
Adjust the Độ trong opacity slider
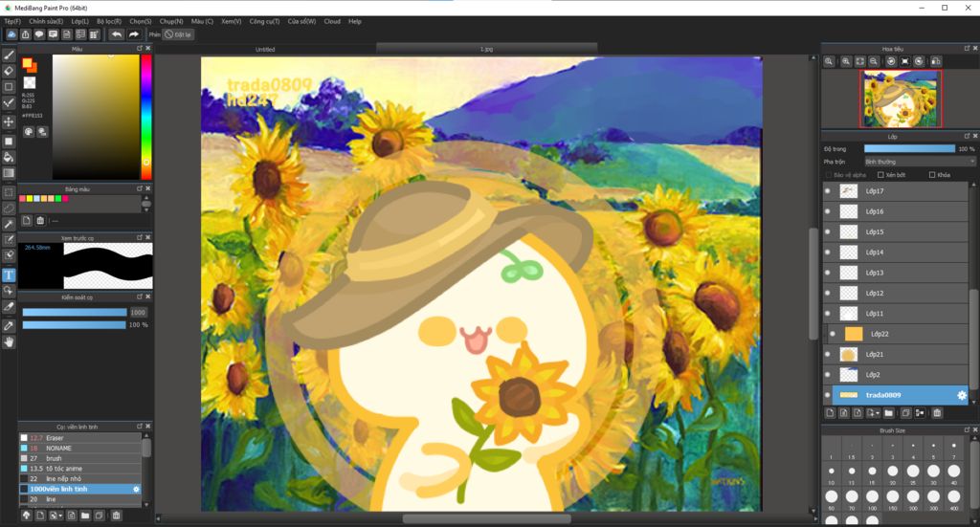(909, 148)
